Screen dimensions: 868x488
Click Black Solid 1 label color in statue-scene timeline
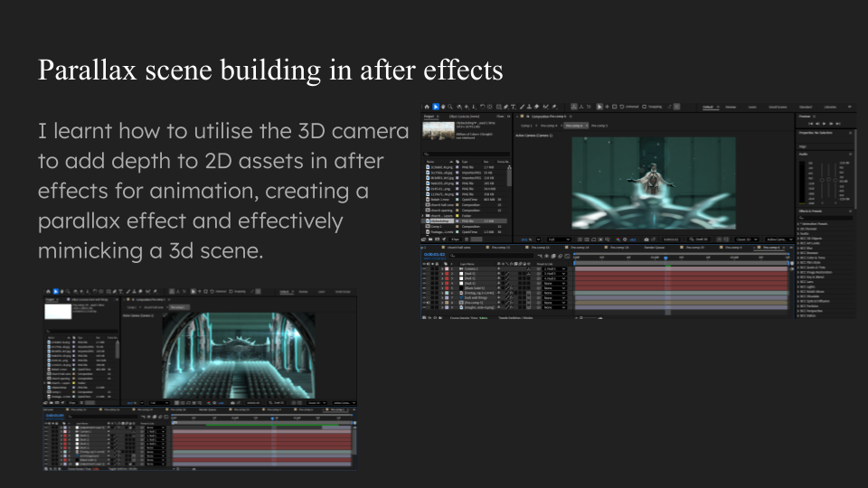pyautogui.click(x=447, y=287)
